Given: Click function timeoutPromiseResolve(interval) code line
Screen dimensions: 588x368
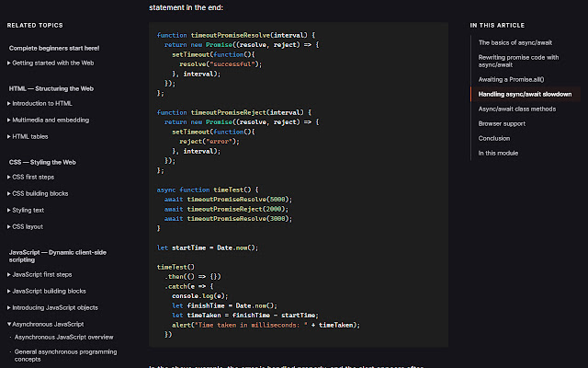Looking at the screenshot, I should [236, 35].
